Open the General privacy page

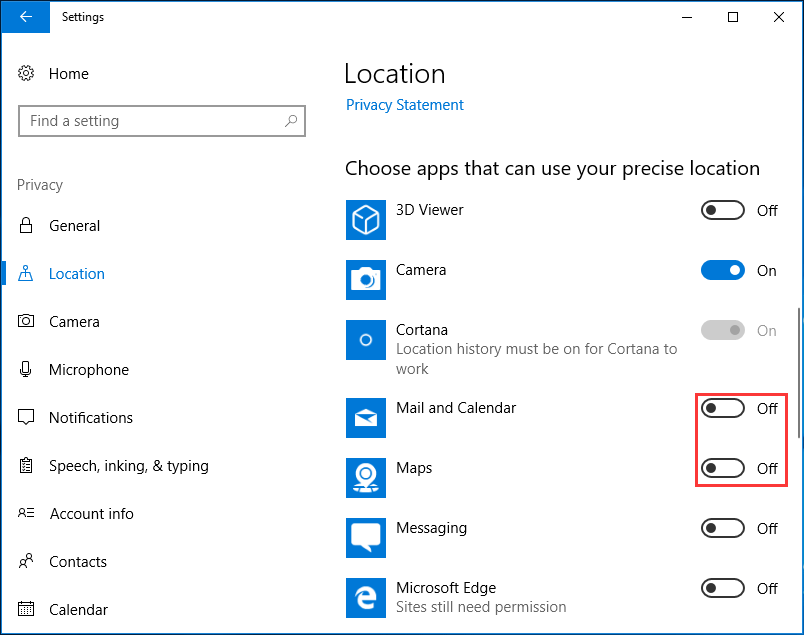[x=74, y=226]
